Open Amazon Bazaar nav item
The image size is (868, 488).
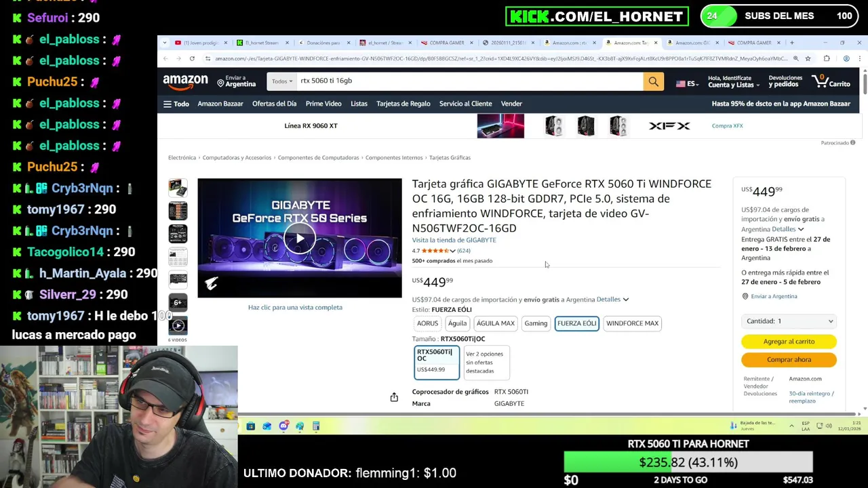click(x=220, y=104)
